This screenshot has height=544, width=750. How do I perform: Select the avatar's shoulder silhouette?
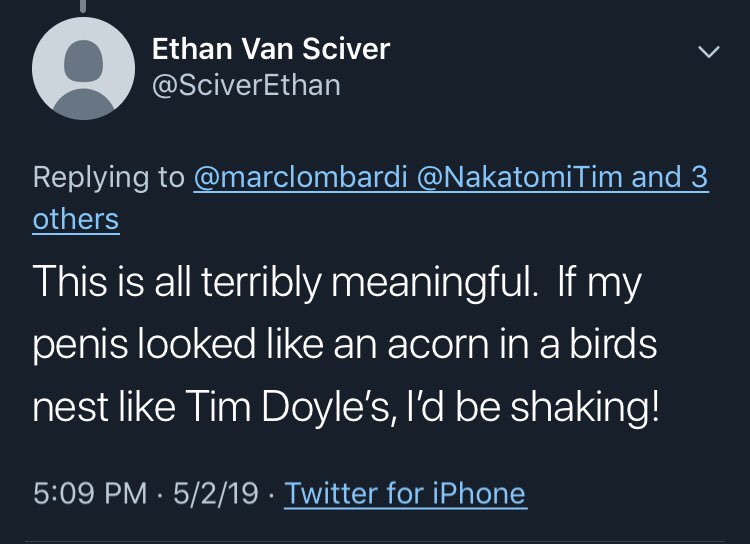83,103
